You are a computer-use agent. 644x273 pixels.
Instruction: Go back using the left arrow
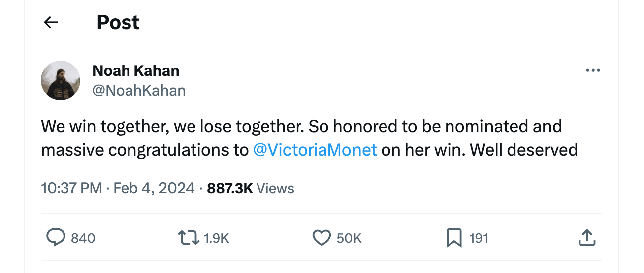point(51,22)
